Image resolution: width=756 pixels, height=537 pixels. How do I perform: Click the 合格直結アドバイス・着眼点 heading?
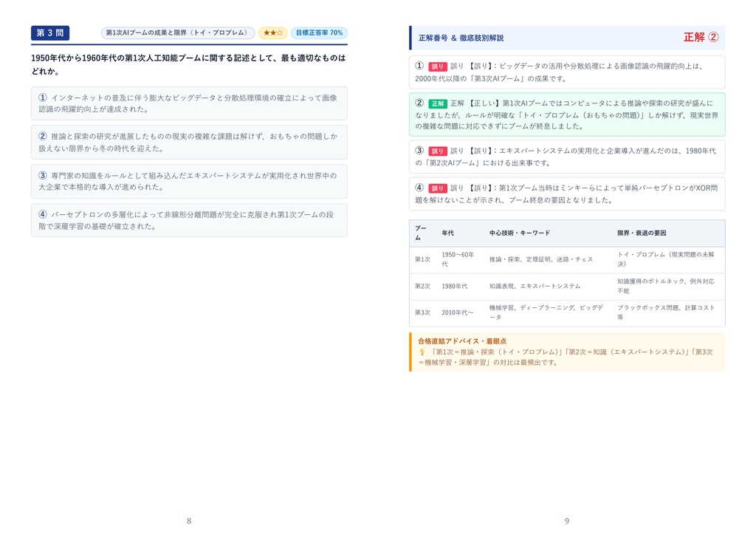(x=462, y=341)
